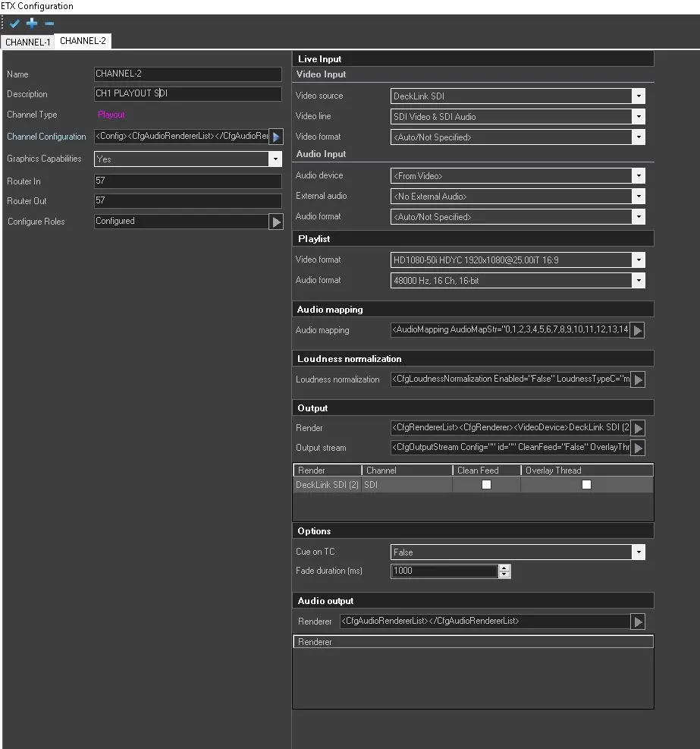Switch to the CHANNEL-1 tab

(x=27, y=42)
